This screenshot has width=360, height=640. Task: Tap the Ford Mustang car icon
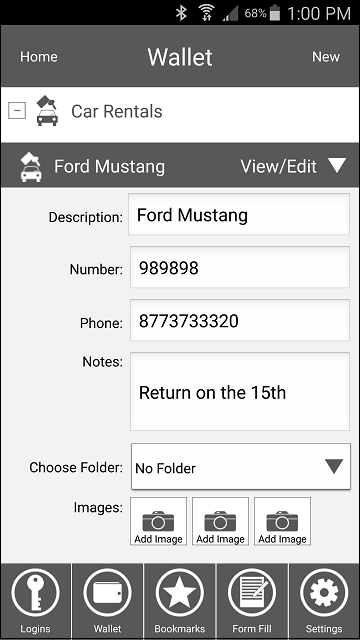click(31, 167)
